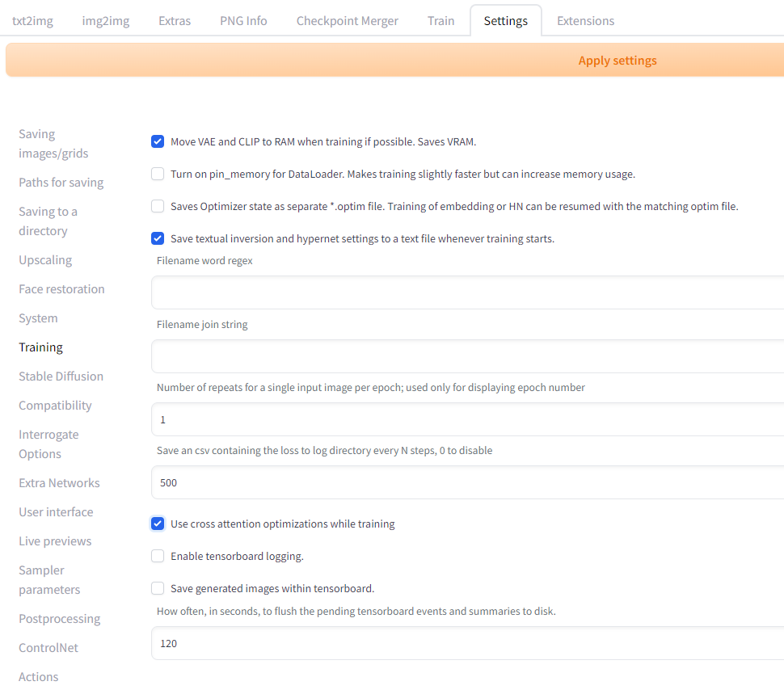Switch to the txt2img tab
The image size is (784, 694).
pyautogui.click(x=32, y=20)
